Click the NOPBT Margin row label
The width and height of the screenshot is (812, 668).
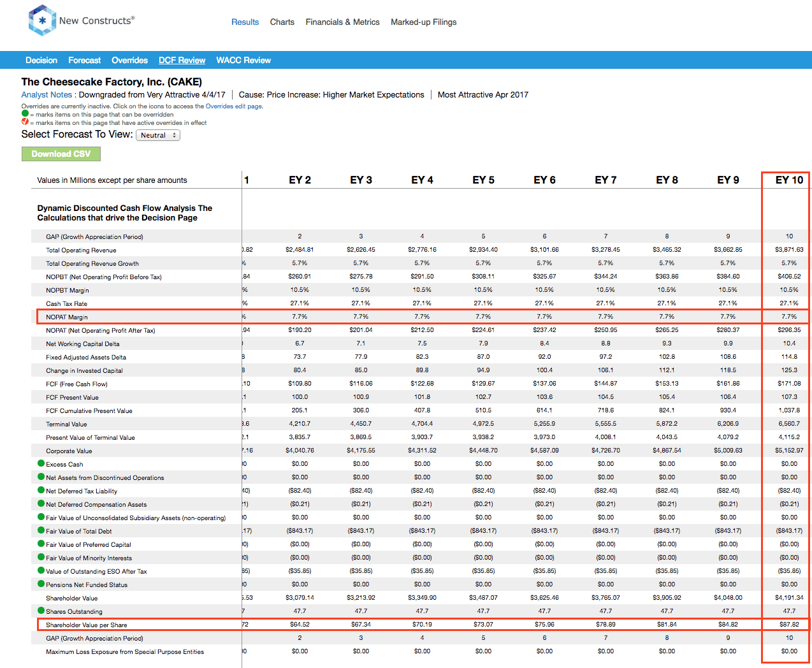[x=68, y=290]
